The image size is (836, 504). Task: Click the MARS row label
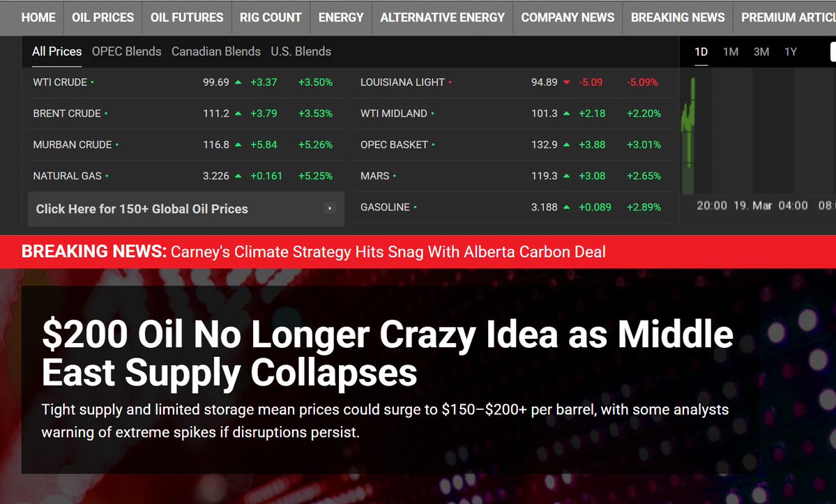[375, 176]
